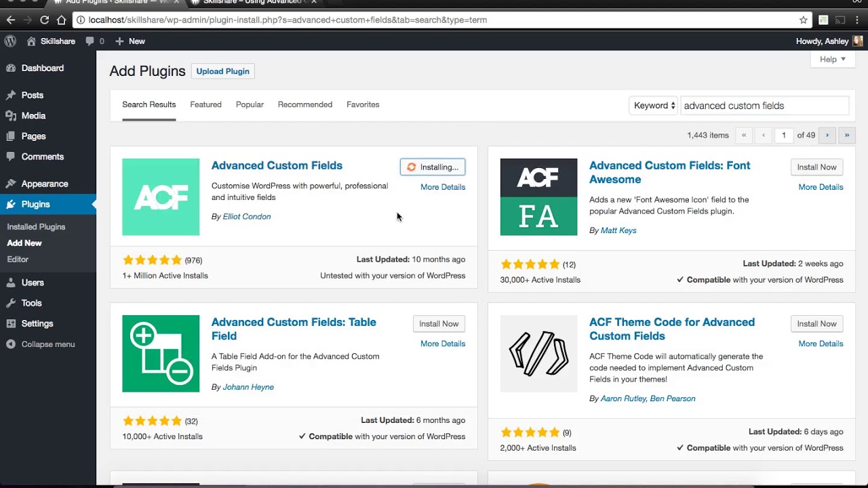Open the Advanced Custom Fields: Table Field title

pos(294,329)
